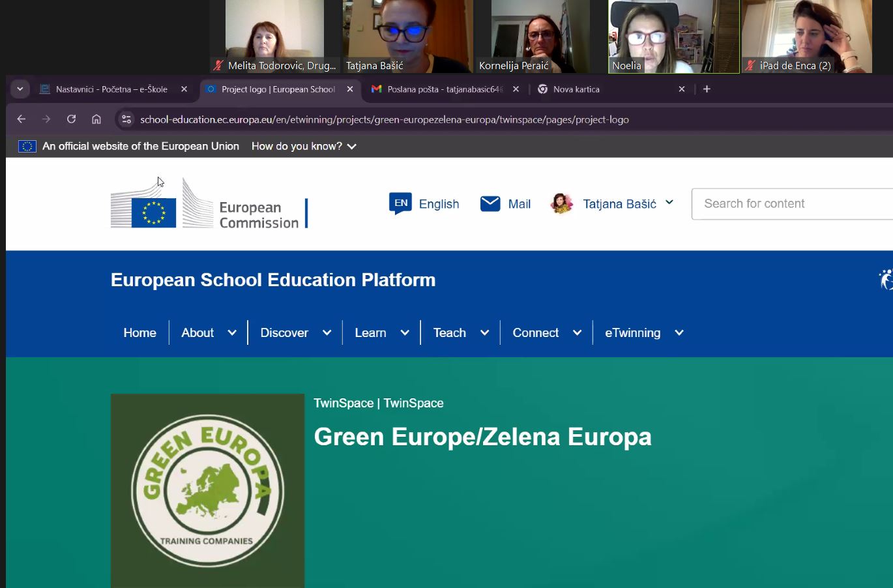Open the Discover menu item
This screenshot has height=588, width=893.
(284, 332)
